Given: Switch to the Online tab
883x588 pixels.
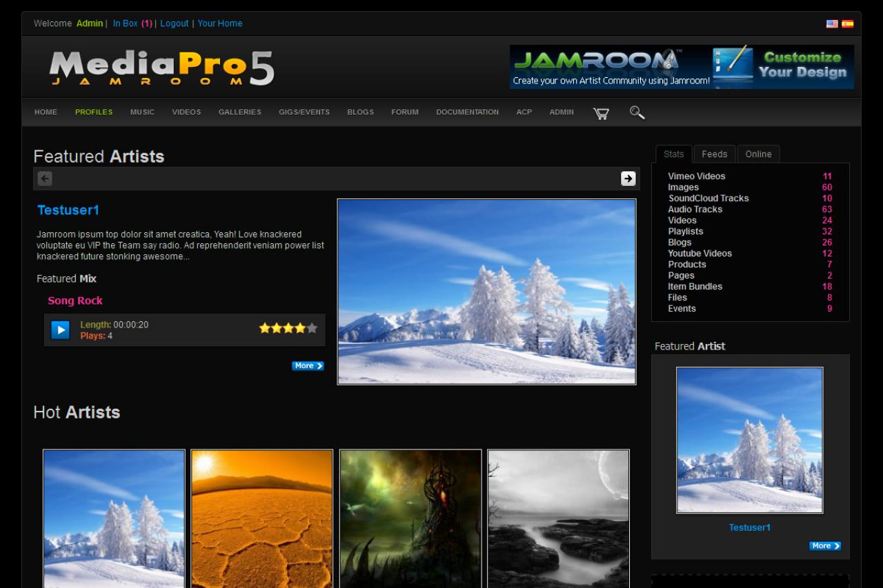Looking at the screenshot, I should (758, 154).
